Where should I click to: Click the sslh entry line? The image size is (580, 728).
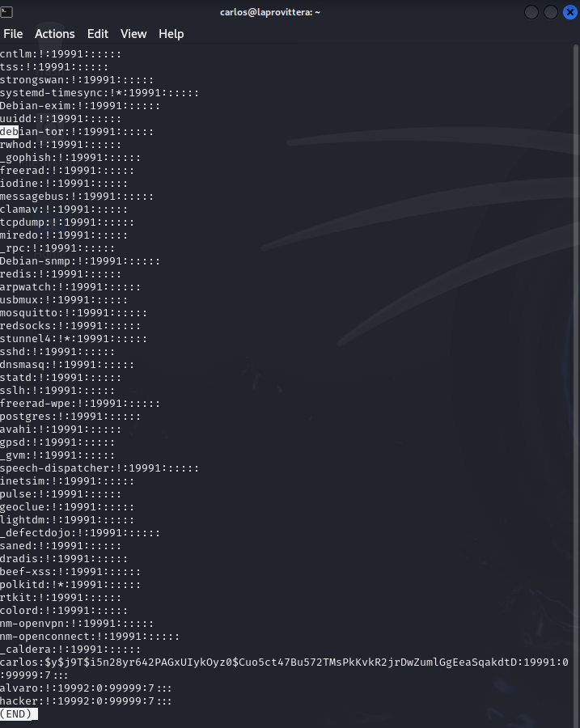[x=57, y=391]
